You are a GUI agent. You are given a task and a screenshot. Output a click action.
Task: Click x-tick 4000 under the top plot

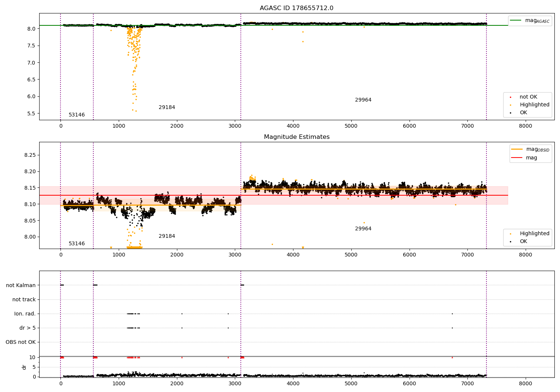(293, 126)
